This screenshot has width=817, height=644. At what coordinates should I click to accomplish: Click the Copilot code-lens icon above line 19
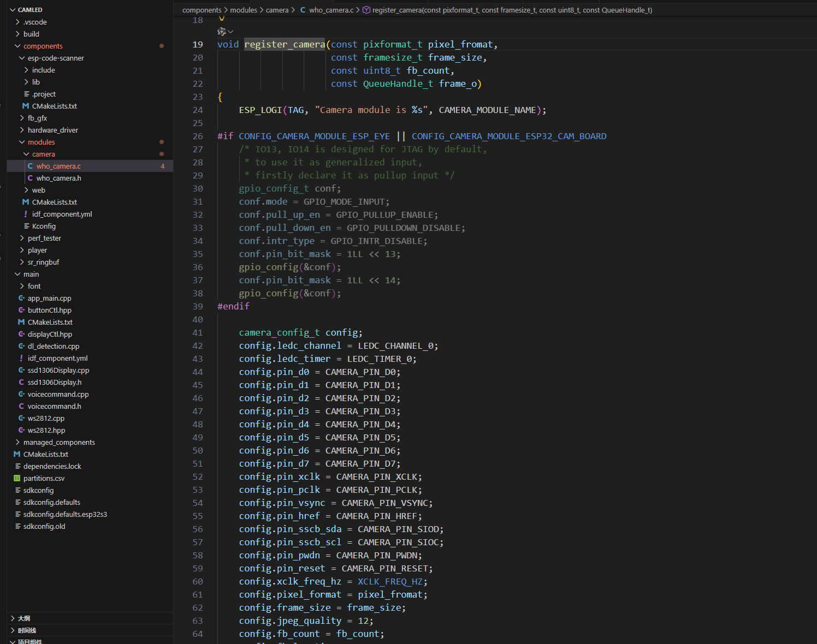(x=222, y=32)
